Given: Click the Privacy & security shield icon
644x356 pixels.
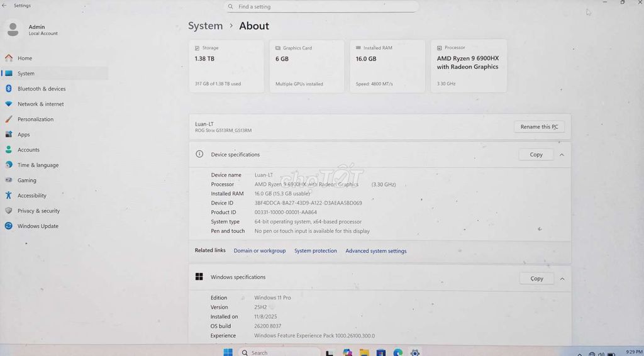Looking at the screenshot, I should click(9, 210).
